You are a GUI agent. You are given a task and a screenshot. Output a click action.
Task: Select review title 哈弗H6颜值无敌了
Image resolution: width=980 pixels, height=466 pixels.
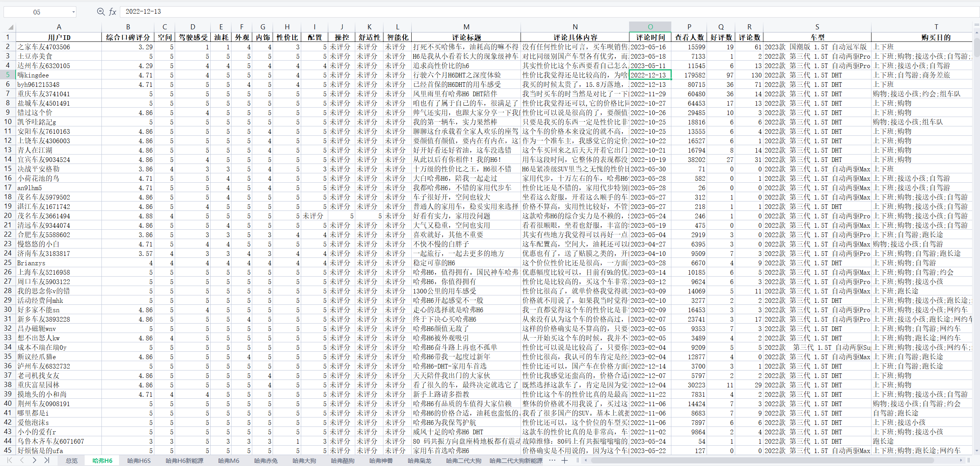[x=466, y=329]
